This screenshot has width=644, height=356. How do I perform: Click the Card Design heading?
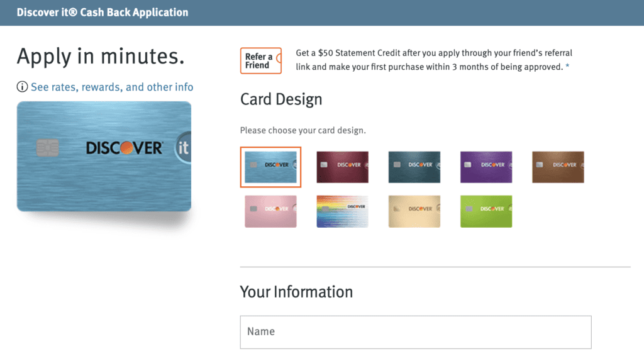click(x=281, y=99)
